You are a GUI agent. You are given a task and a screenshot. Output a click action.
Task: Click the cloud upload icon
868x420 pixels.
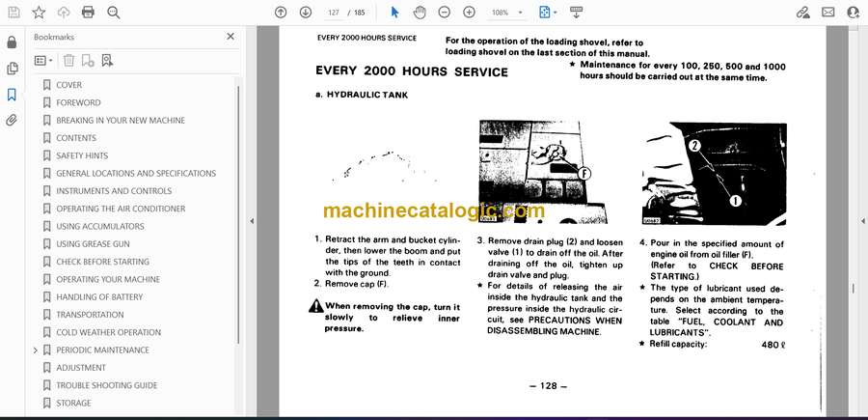click(x=64, y=13)
